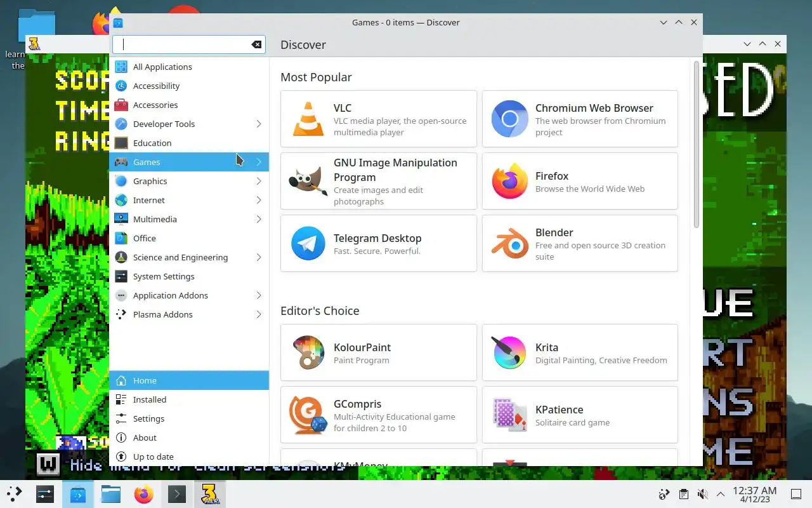Screen dimensions: 812x508
Task: Select the GIMP mascot icon
Action: (308, 181)
